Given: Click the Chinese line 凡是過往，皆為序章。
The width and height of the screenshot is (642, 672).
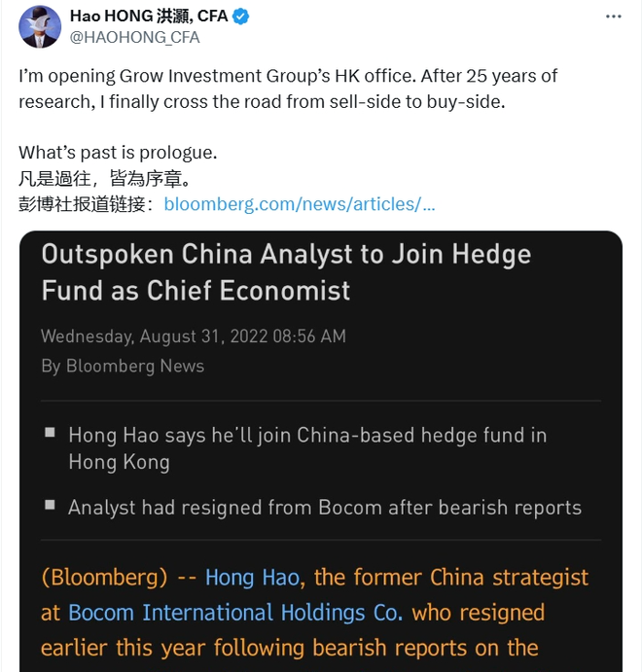Looking at the screenshot, I should click(x=104, y=179).
